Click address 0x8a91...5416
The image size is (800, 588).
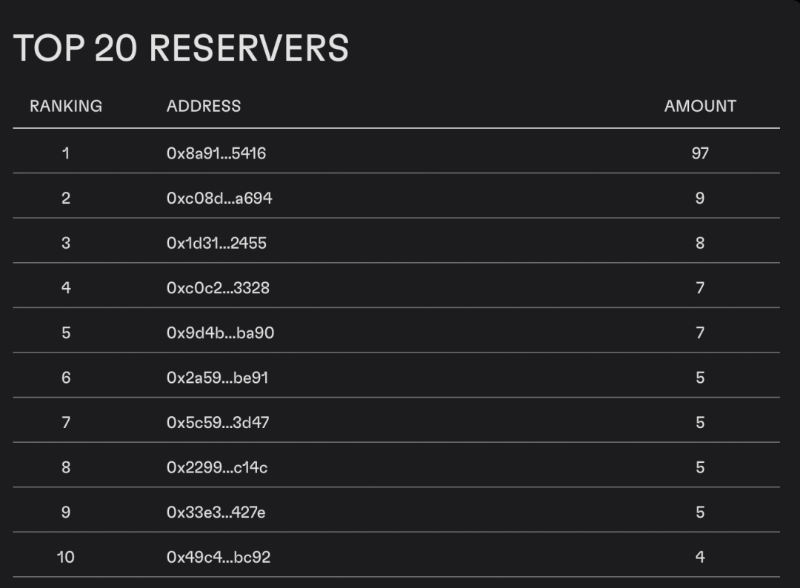216,154
